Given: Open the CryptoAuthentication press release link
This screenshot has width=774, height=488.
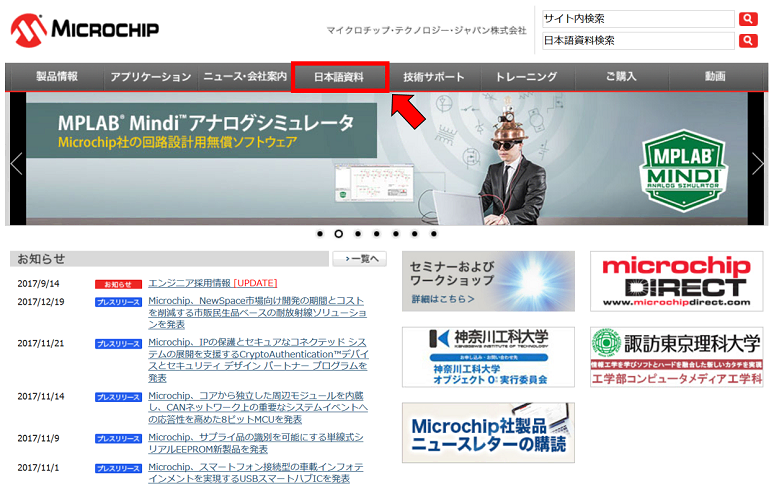Looking at the screenshot, I should click(x=258, y=360).
